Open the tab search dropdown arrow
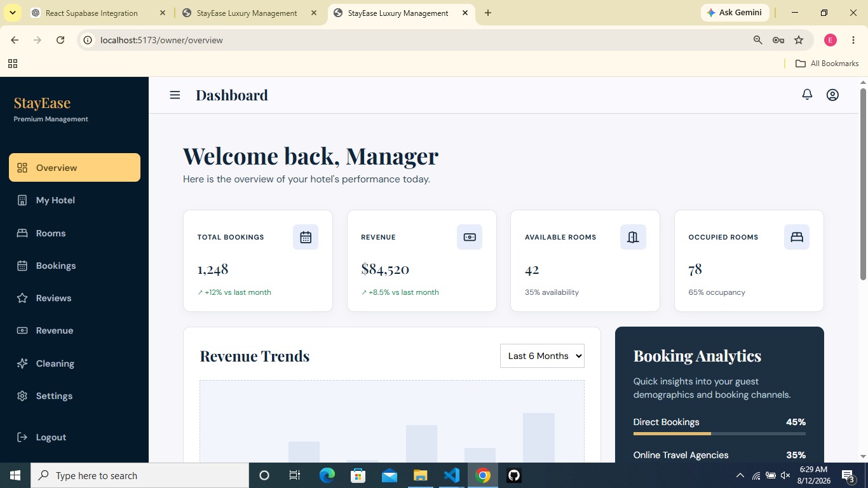The width and height of the screenshot is (868, 488). (x=13, y=13)
